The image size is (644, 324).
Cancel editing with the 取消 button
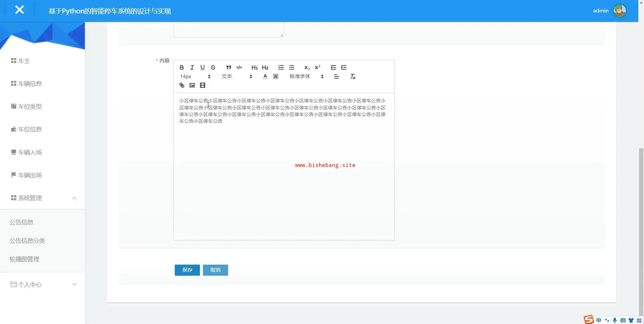(215, 270)
